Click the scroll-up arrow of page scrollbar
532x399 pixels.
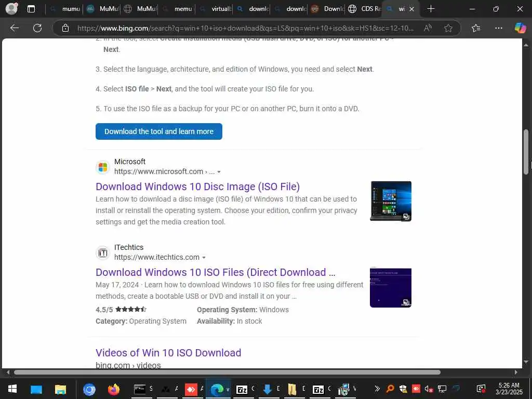click(x=526, y=45)
